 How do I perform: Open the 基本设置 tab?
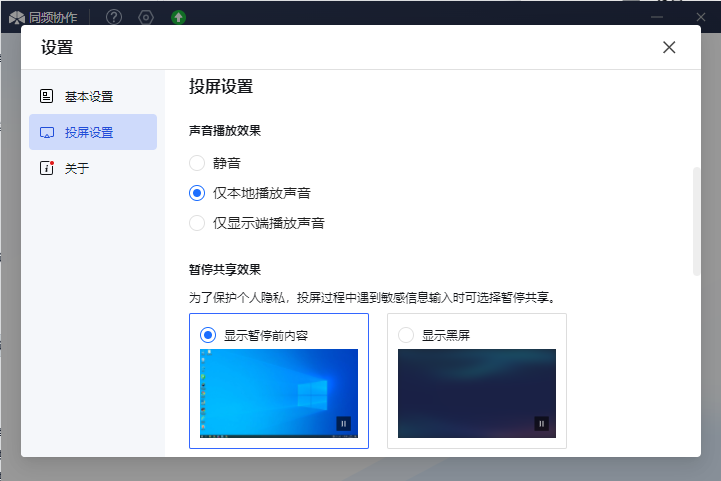point(93,96)
